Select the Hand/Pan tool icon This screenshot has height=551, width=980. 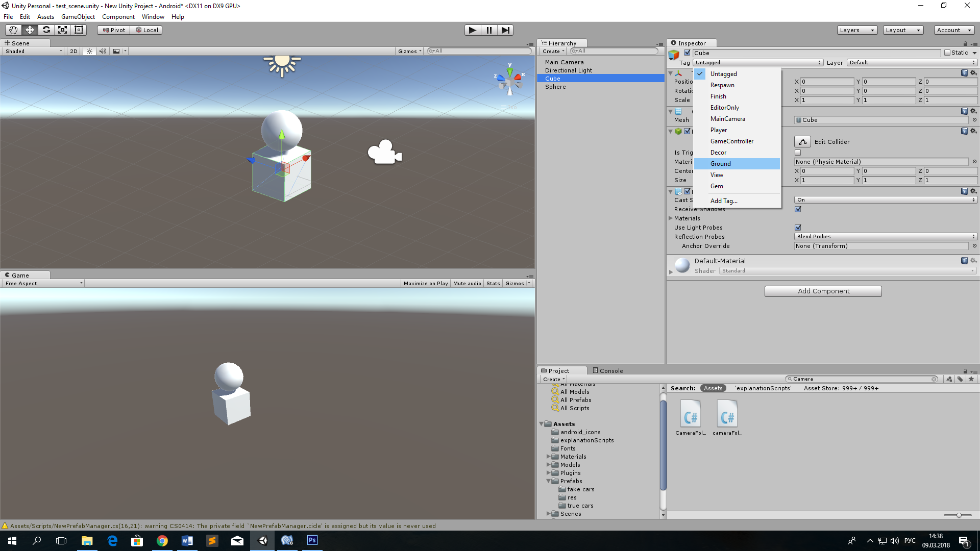tap(13, 30)
